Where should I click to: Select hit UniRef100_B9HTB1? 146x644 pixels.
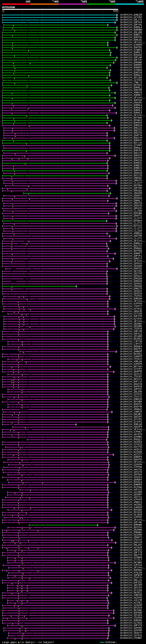coord(131,47)
